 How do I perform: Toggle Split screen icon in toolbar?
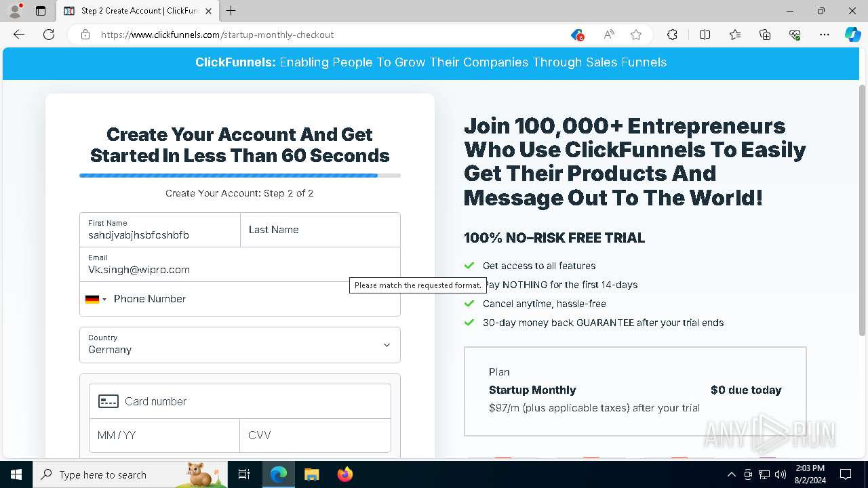pos(705,35)
